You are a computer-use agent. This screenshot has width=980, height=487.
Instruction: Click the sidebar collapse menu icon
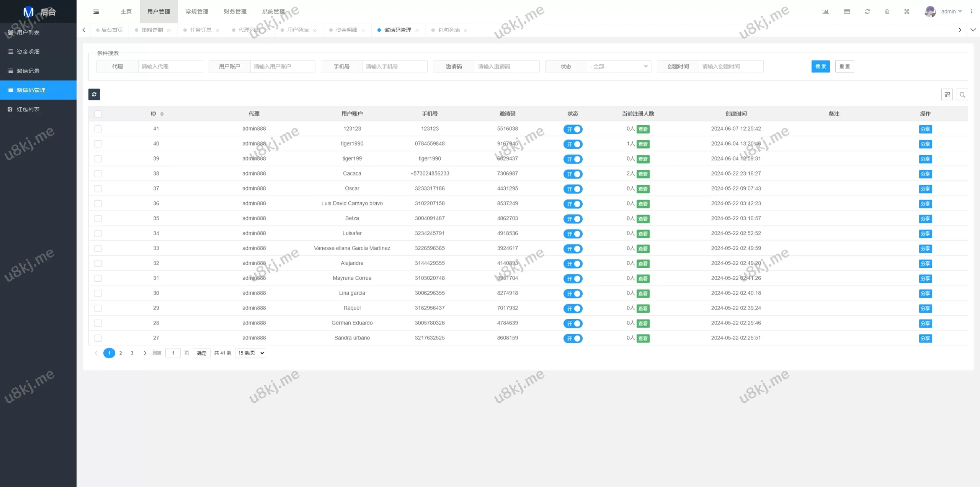pyautogui.click(x=96, y=11)
